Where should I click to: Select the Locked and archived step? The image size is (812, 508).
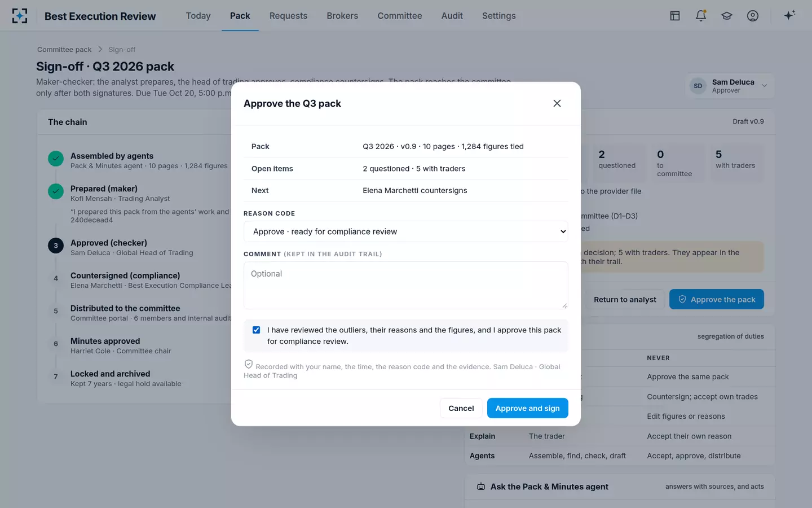pyautogui.click(x=111, y=374)
